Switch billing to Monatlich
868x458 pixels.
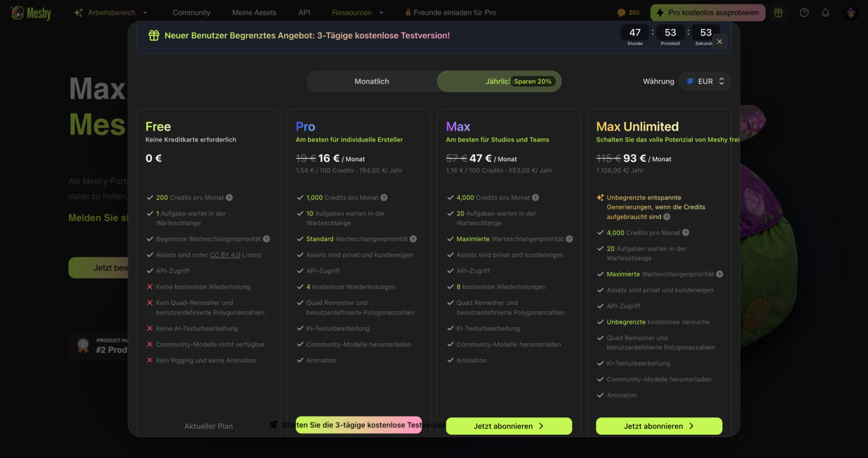coord(372,81)
